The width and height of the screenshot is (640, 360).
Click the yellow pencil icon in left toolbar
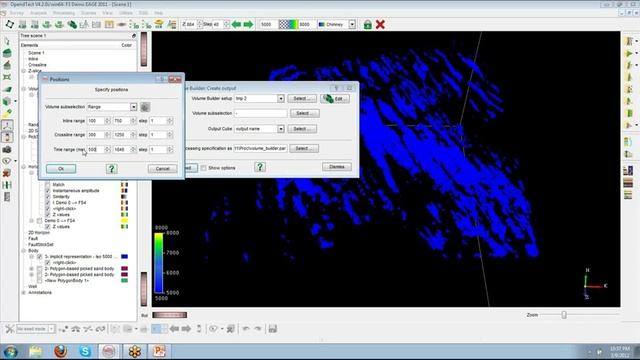(7, 113)
